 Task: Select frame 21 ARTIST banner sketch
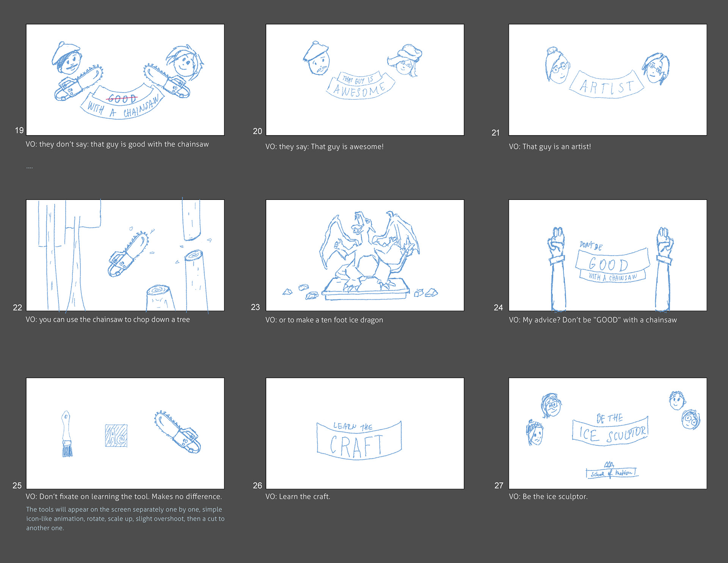click(x=608, y=80)
